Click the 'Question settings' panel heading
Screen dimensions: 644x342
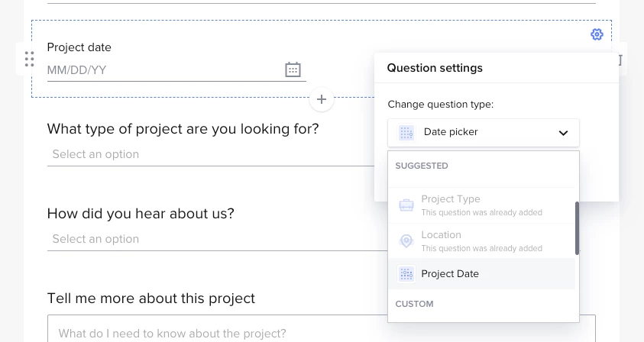pyautogui.click(x=435, y=68)
